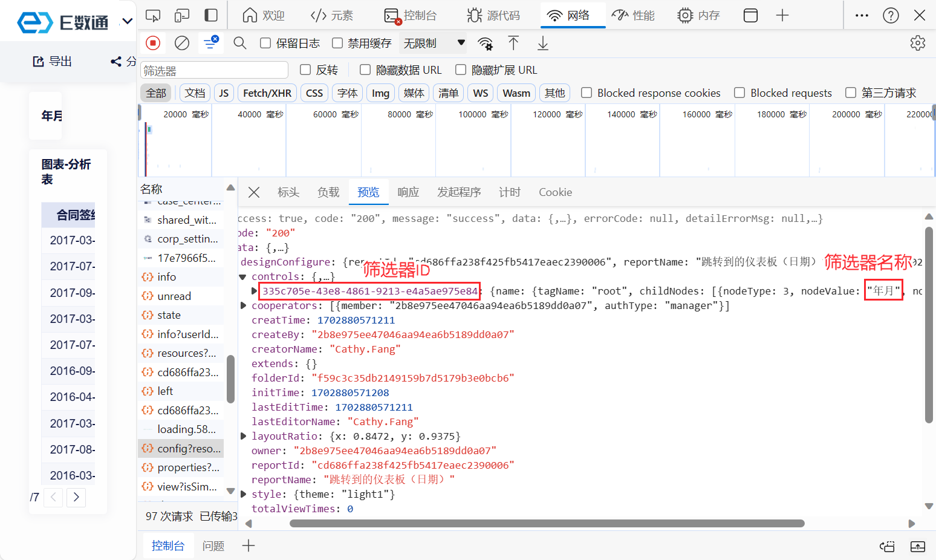
Task: Add a new drawer tab
Action: [249, 545]
